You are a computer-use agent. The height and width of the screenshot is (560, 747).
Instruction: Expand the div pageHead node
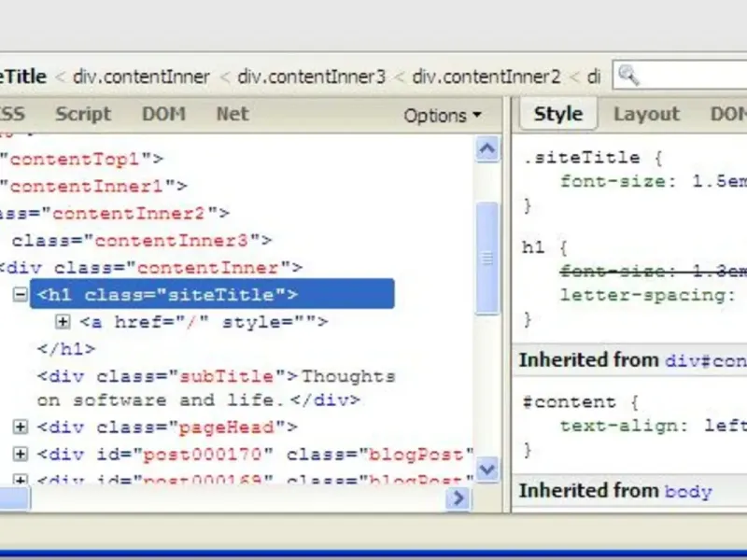[20, 427]
